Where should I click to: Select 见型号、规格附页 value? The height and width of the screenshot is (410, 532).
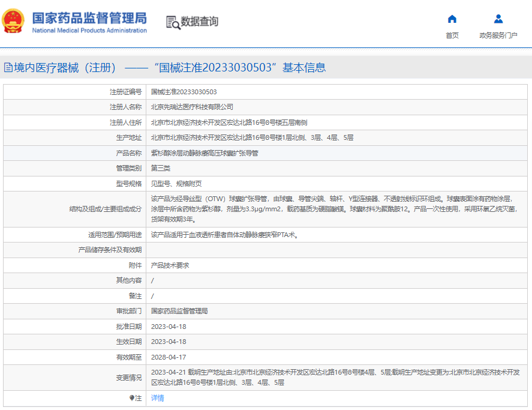click(x=176, y=184)
